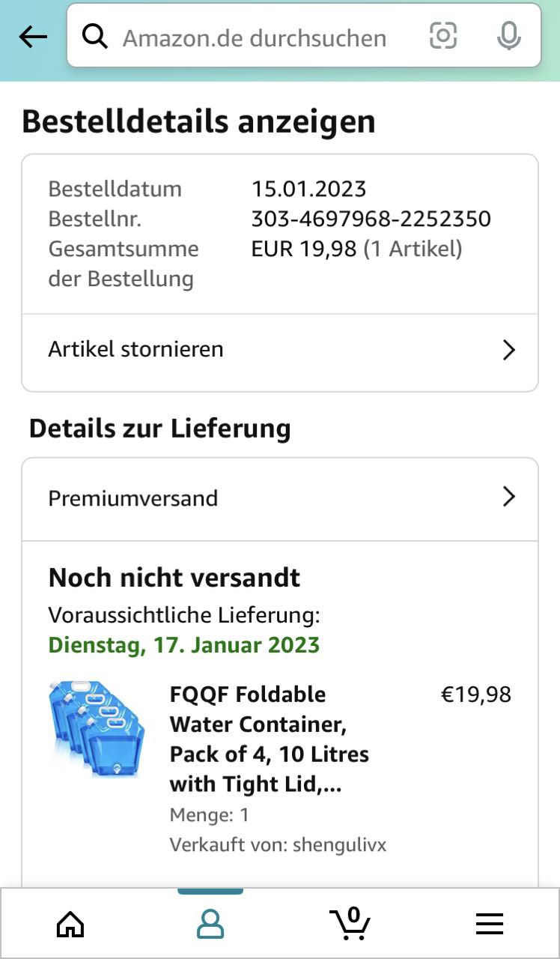Image resolution: width=560 pixels, height=959 pixels.
Task: Click seller name shengulivx
Action: 340,845
